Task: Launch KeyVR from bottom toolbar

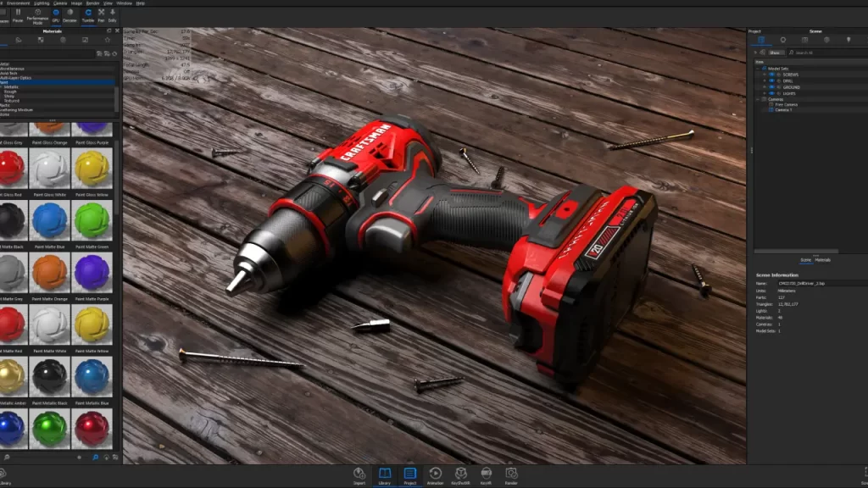Action: (486, 476)
